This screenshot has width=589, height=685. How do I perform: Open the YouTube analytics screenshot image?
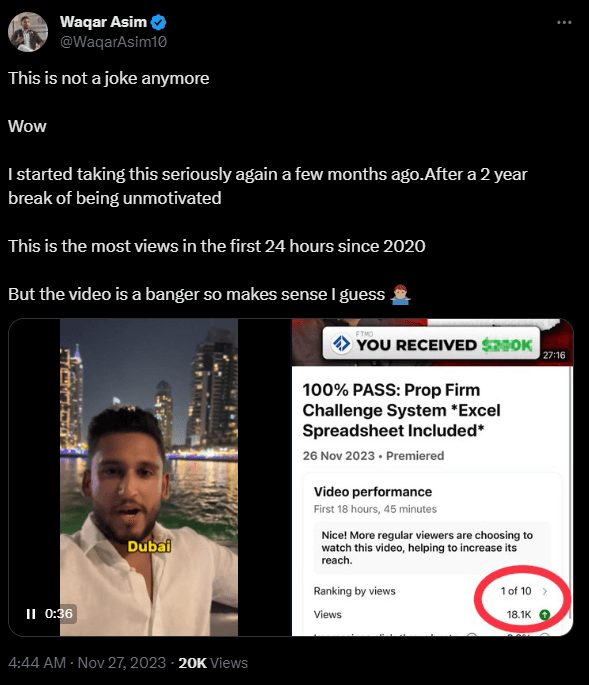432,477
